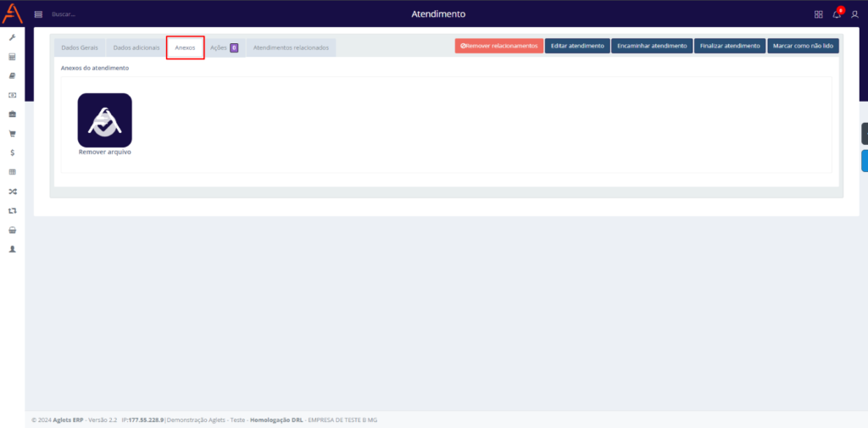This screenshot has height=428, width=868.
Task: Click the 'Anexos do atendimento' heading text
Action: click(x=95, y=68)
